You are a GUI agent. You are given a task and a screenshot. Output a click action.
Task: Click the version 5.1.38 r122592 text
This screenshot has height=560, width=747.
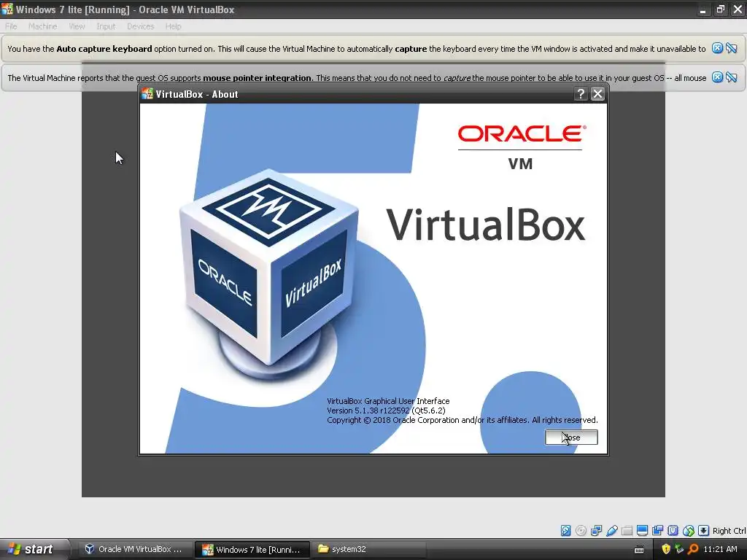click(x=386, y=411)
